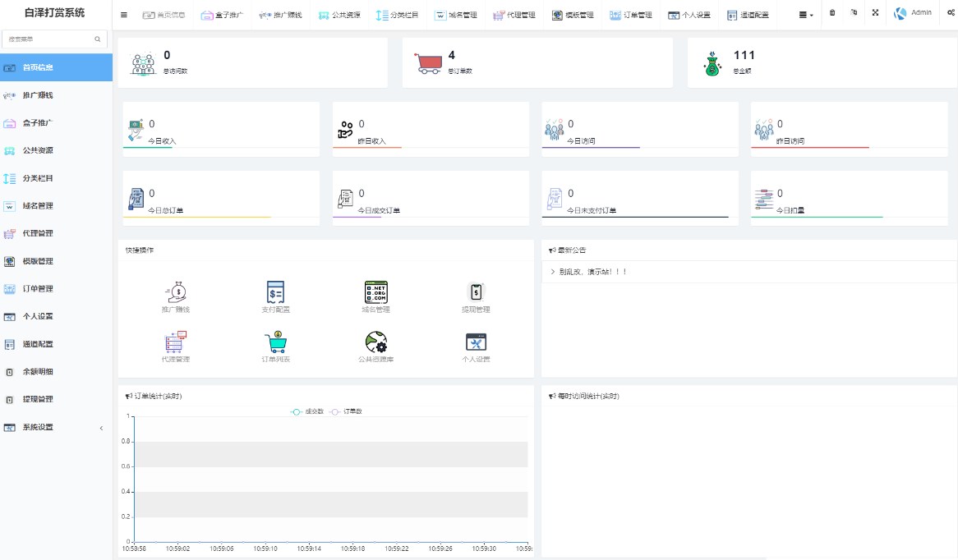Open the list dropdown in the top bar

coord(806,15)
